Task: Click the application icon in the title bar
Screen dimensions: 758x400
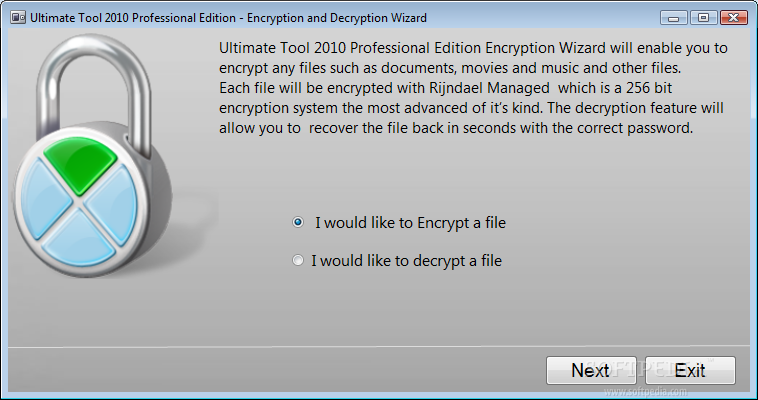Action: tap(18, 18)
